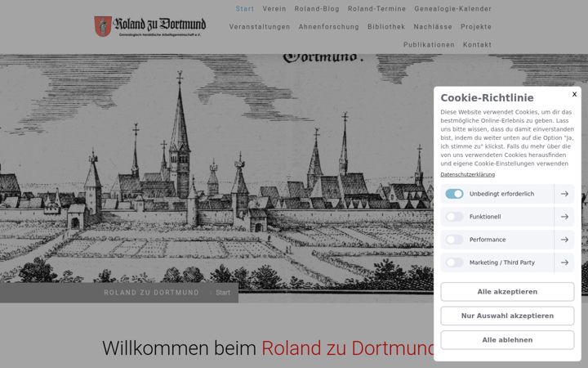Image resolution: width=588 pixels, height=368 pixels.
Task: Expand Performance details arrow
Action: tap(564, 240)
